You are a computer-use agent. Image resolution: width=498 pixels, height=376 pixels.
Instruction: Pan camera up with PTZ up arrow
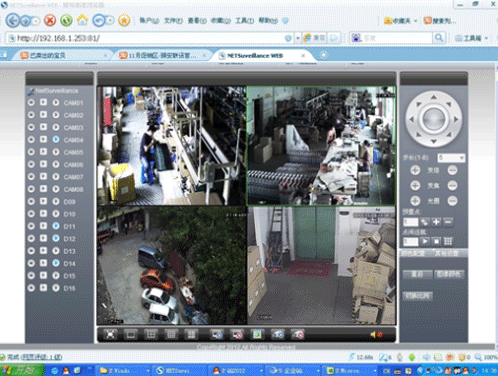click(x=434, y=97)
